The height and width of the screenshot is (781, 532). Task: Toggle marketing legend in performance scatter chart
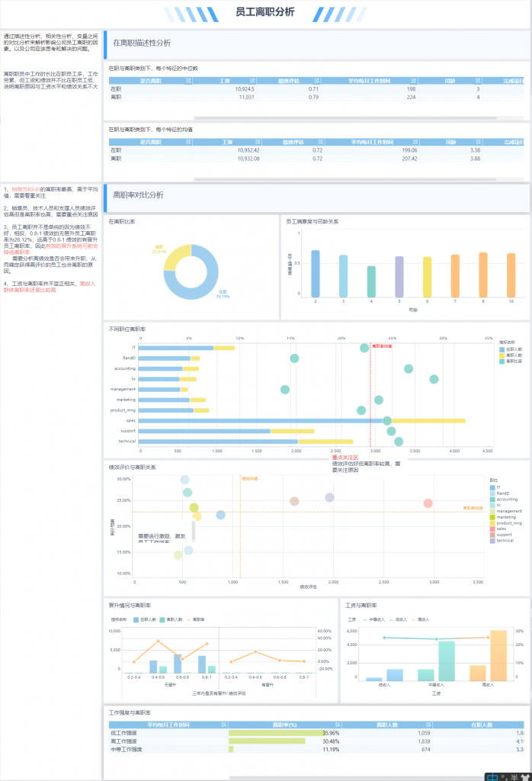click(505, 517)
